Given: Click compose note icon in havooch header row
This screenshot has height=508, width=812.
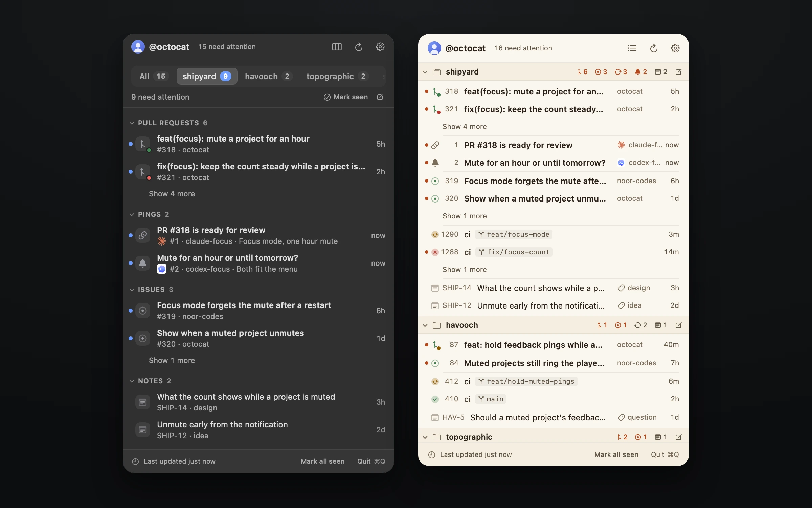Looking at the screenshot, I should [x=678, y=325].
